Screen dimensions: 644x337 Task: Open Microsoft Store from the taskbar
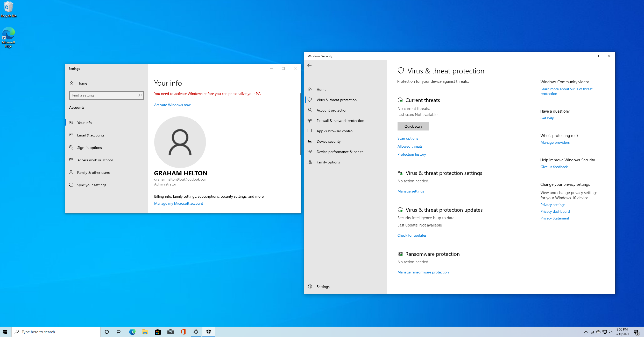point(158,332)
